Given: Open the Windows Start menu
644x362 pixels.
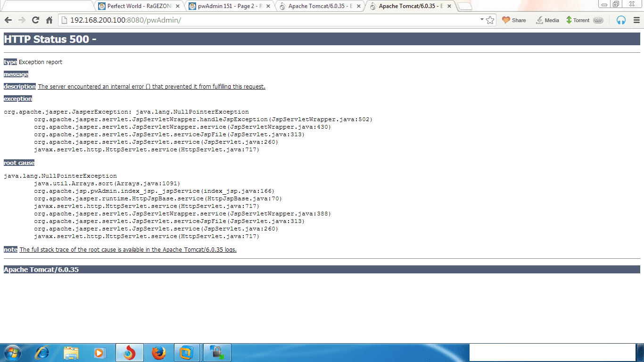Looking at the screenshot, I should (x=12, y=353).
